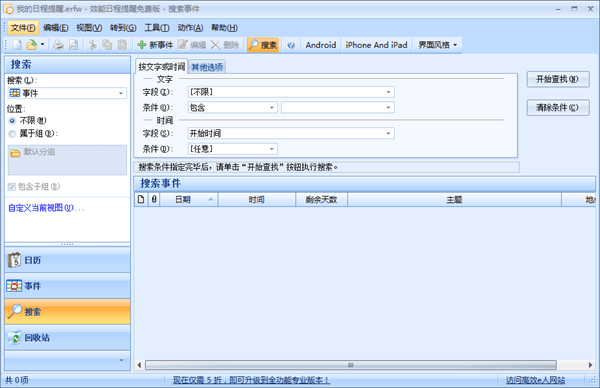Viewport: 600px width, 388px height.
Task: Click the document type column header icon
Action: click(x=141, y=199)
